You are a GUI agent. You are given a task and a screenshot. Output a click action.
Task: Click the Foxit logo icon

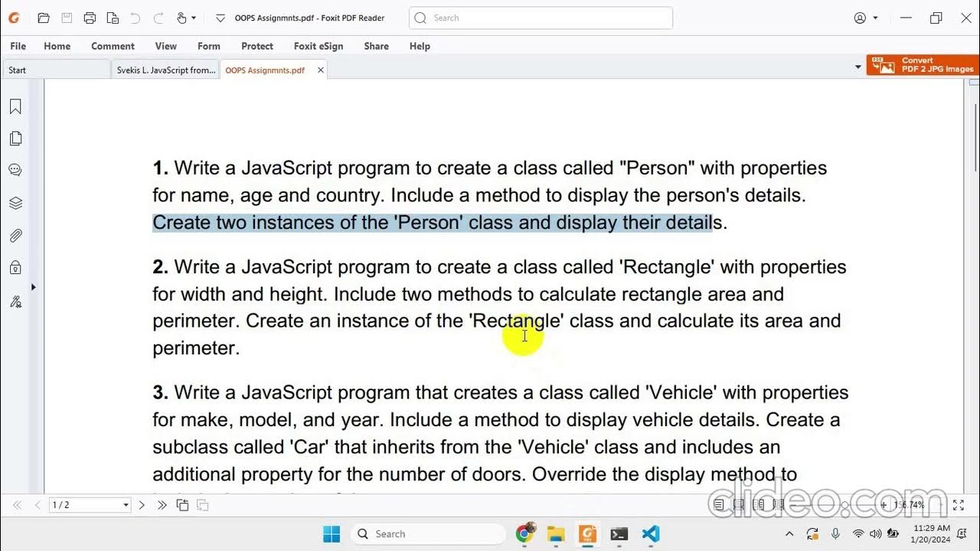pos(13,18)
